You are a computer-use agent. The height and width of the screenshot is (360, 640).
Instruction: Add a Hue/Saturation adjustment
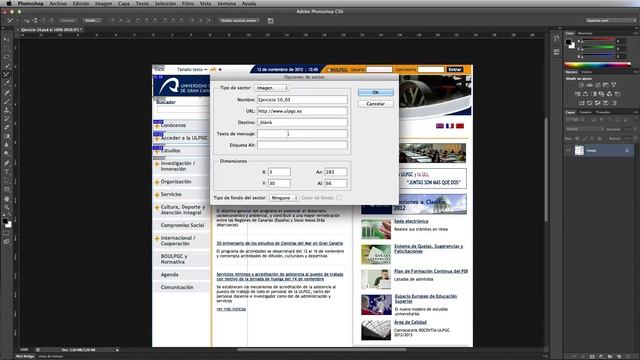tap(577, 94)
